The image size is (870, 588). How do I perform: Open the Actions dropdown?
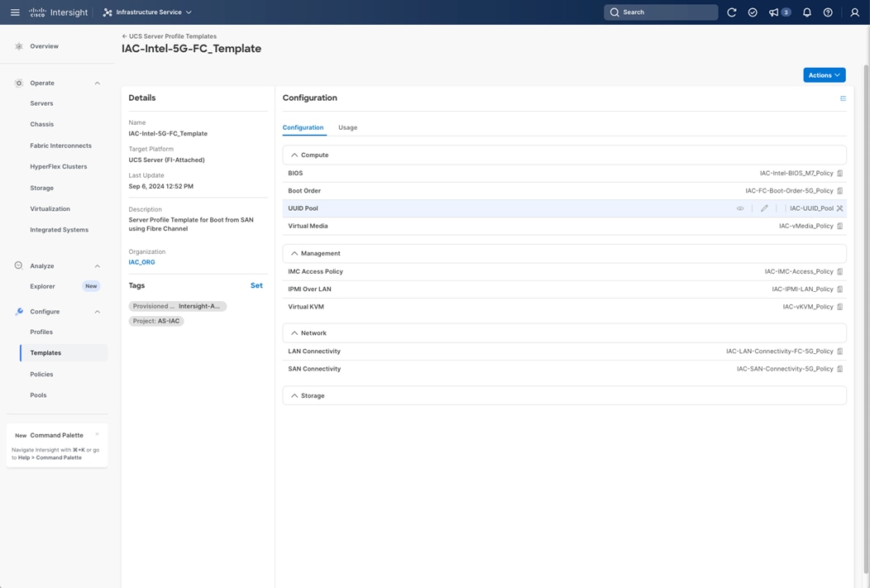824,75
